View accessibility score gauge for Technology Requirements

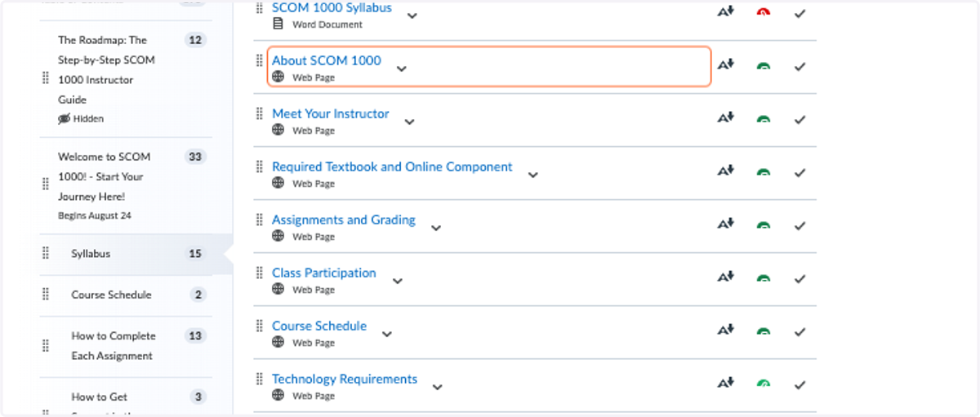coord(764,384)
